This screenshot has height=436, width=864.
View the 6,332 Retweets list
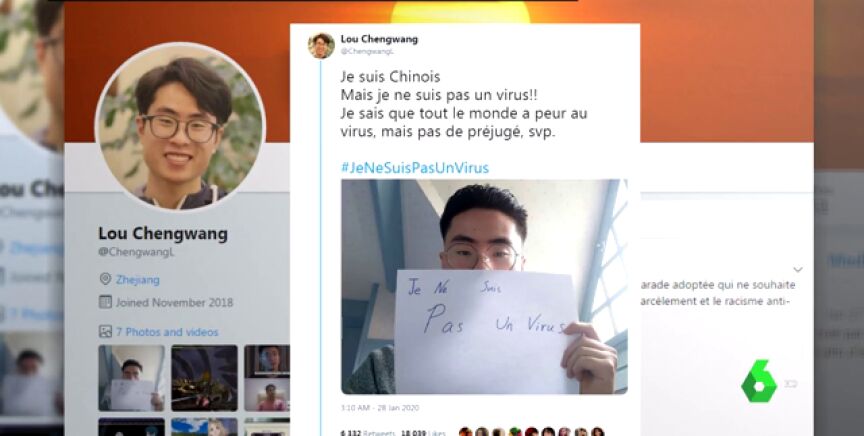[368, 433]
